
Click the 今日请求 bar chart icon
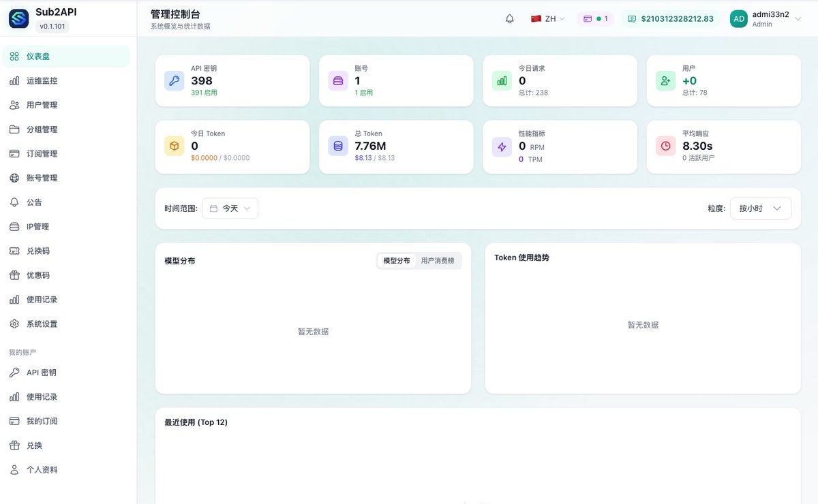[x=502, y=80]
